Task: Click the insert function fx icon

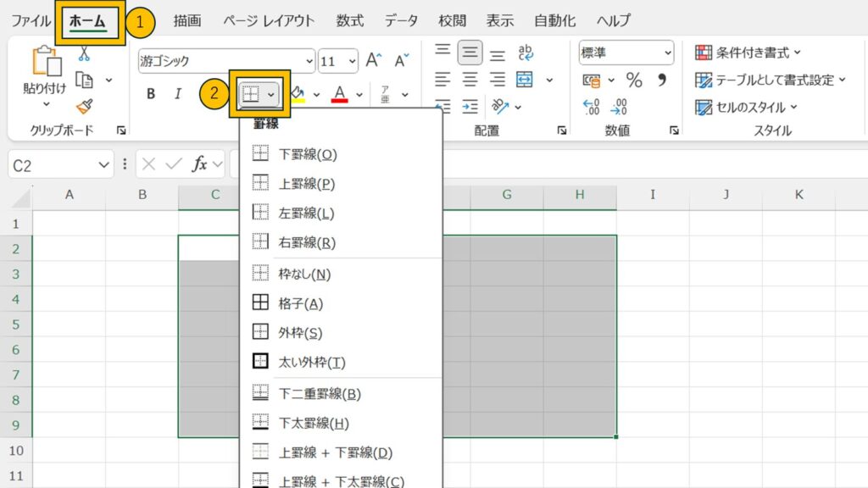Action: pyautogui.click(x=200, y=164)
